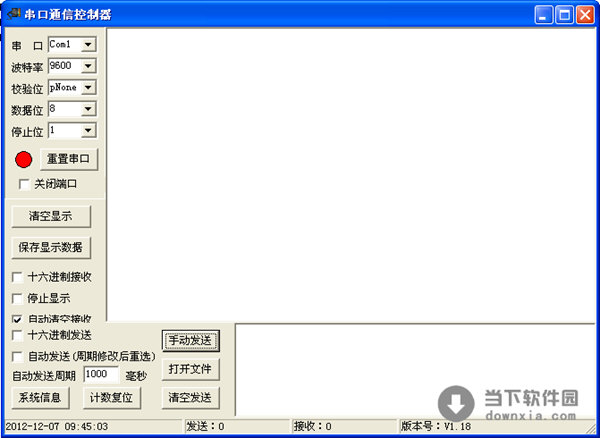Open 系统信息 button
This screenshot has height=438, width=600.
coord(40,398)
